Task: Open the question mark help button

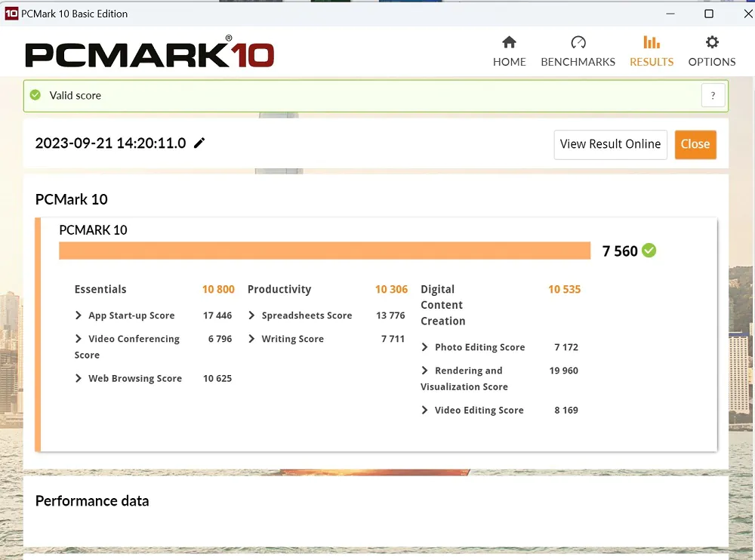Action: 713,95
